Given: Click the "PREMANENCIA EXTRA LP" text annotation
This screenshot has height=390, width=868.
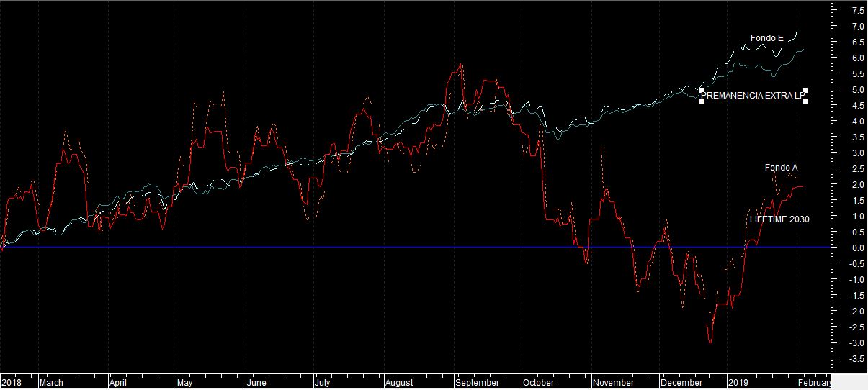Looking at the screenshot, I should coord(753,96).
